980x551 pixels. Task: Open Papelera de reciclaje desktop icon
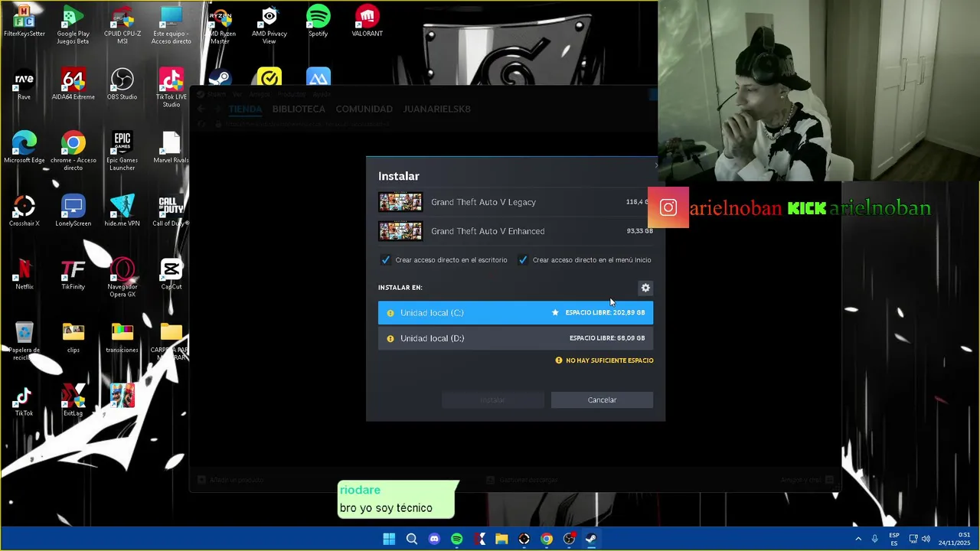pos(24,341)
